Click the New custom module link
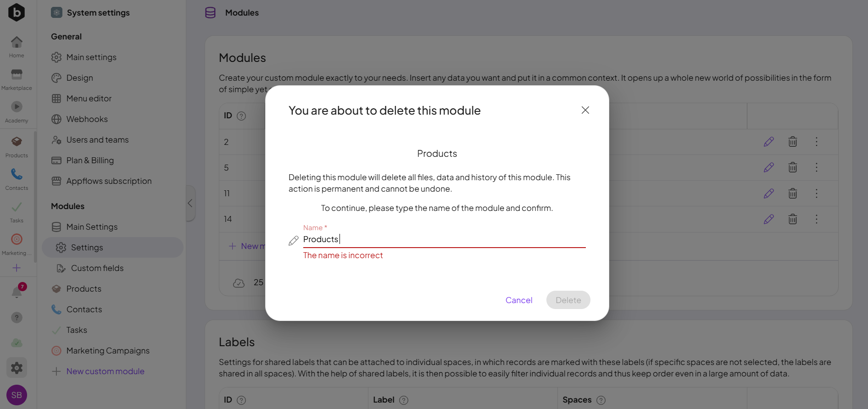Screen dimensions: 868x409 pos(105,371)
